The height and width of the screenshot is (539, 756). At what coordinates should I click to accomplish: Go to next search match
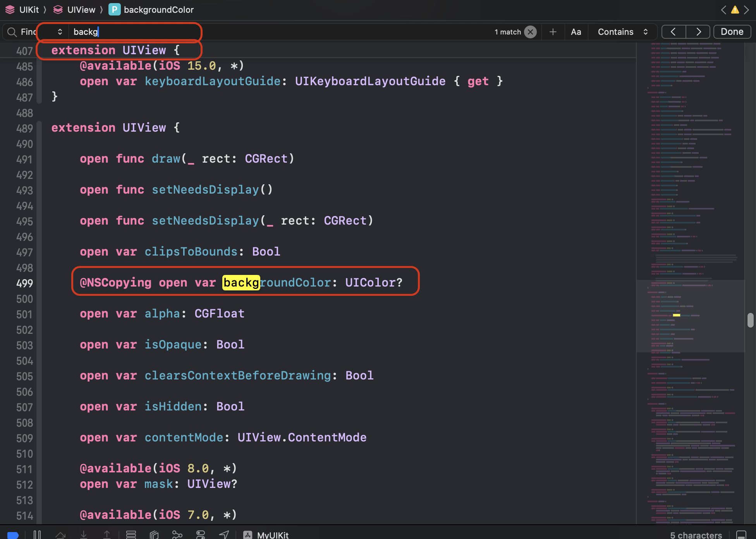coord(698,32)
